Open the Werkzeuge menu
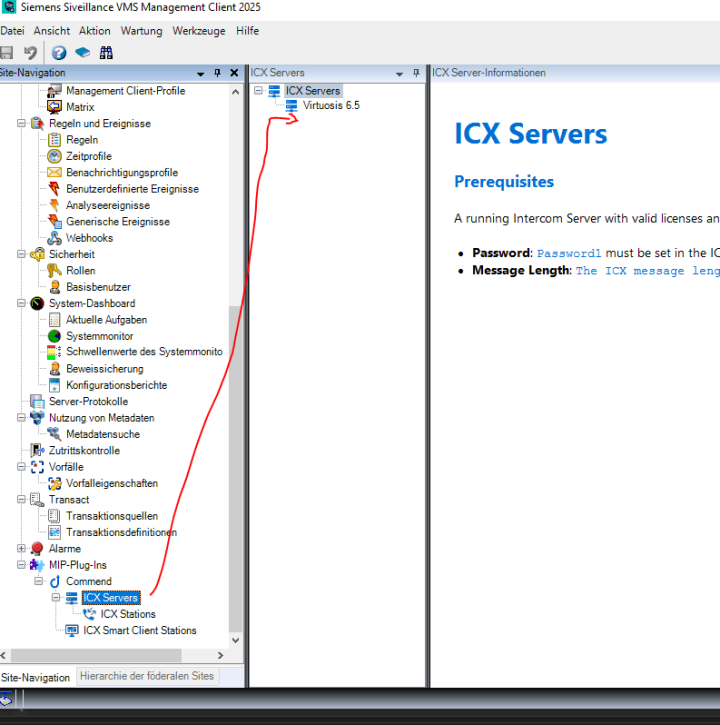720x725 pixels. pos(198,31)
